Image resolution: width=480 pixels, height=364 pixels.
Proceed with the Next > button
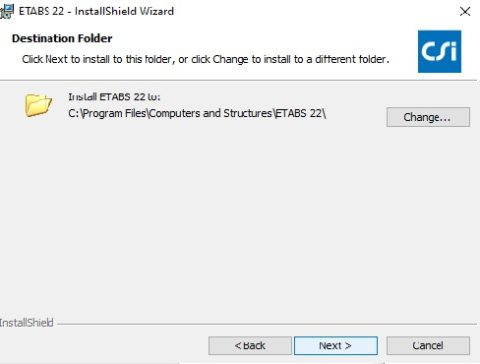tap(336, 346)
